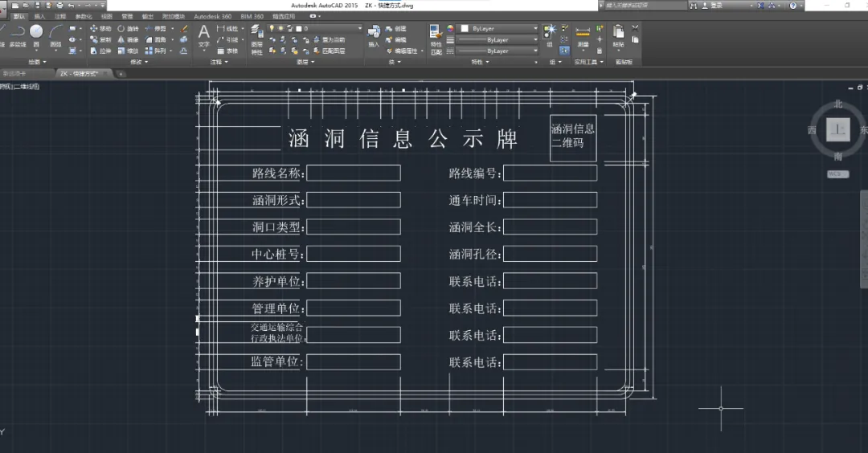Click the Measure (测量) tool
The width and height of the screenshot is (868, 453).
(x=583, y=36)
